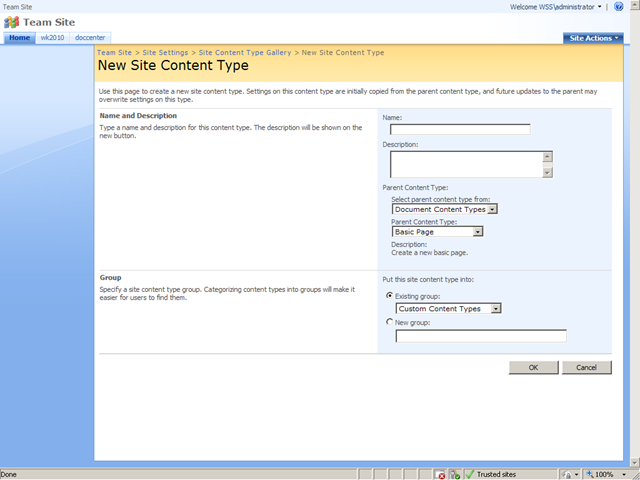Open the zoom level dropdown arrow
The image size is (640, 480).
[624, 474]
